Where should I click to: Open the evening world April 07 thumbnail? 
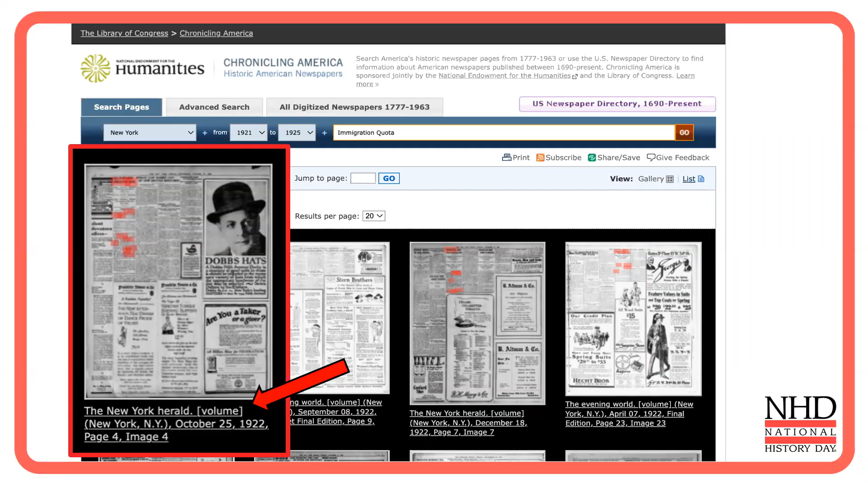pos(633,319)
